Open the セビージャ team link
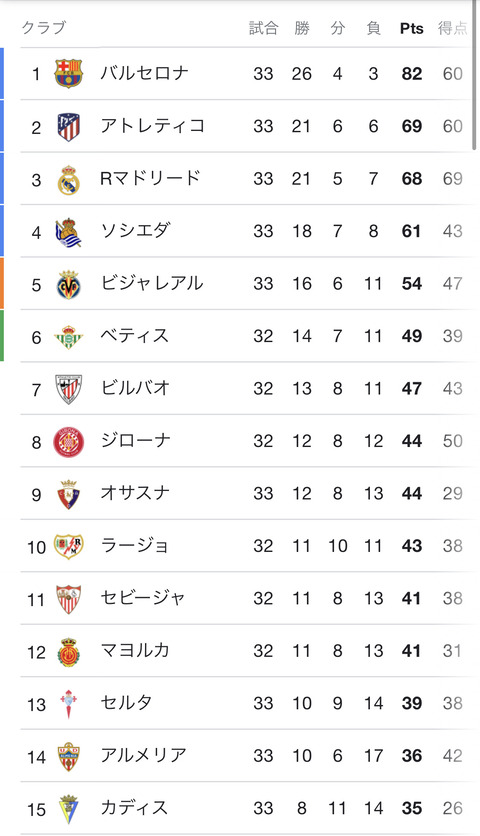Screen dimensions: 480x836 pyautogui.click(x=142, y=597)
